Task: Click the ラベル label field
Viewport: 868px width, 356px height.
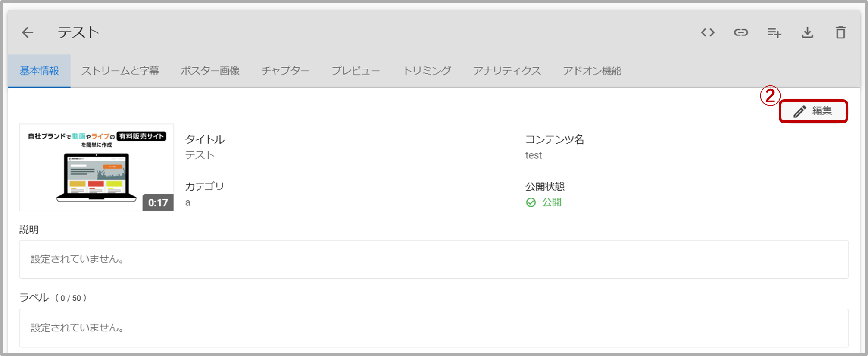Action: (434, 328)
